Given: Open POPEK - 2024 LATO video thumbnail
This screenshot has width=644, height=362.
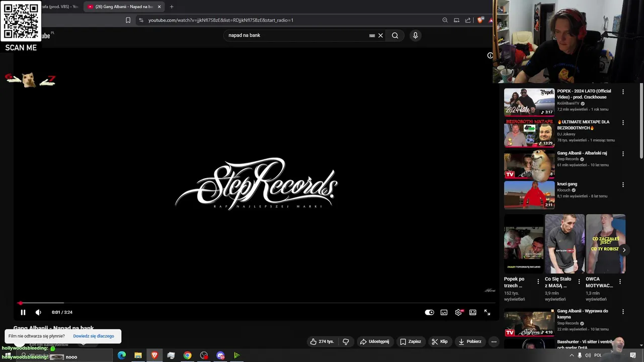Looking at the screenshot, I should tap(529, 102).
